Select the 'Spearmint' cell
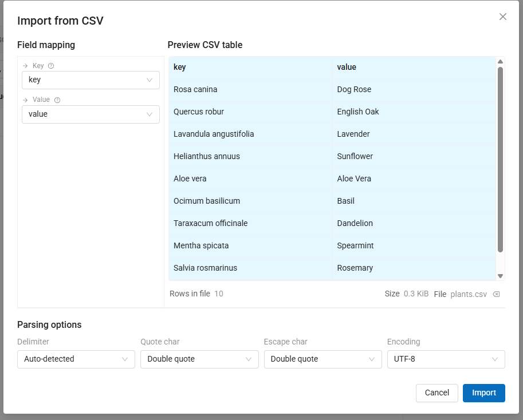523x420 pixels. [x=414, y=246]
